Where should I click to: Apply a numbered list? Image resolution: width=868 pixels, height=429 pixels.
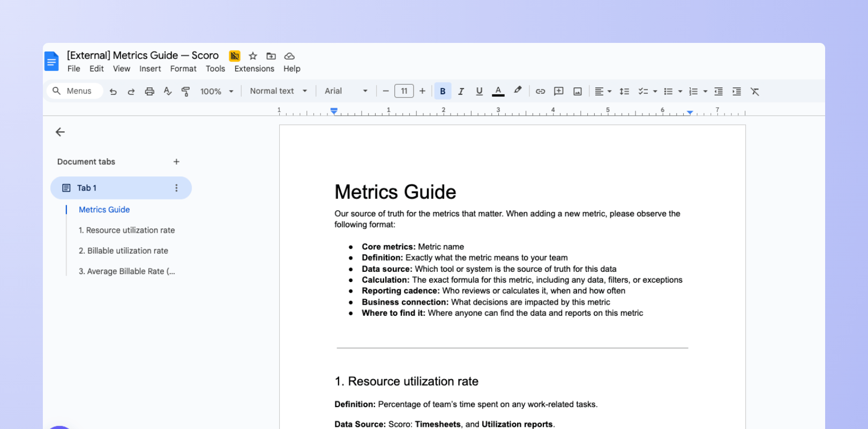click(x=693, y=91)
